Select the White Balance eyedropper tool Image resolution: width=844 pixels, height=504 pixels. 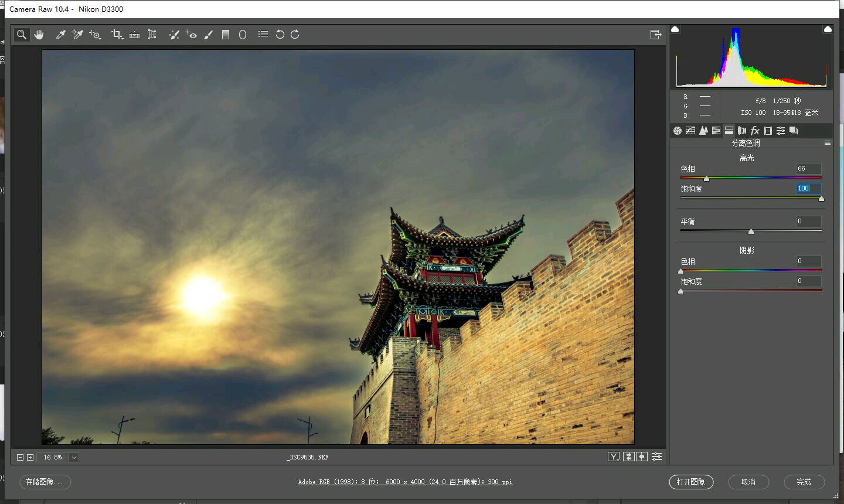coord(60,35)
